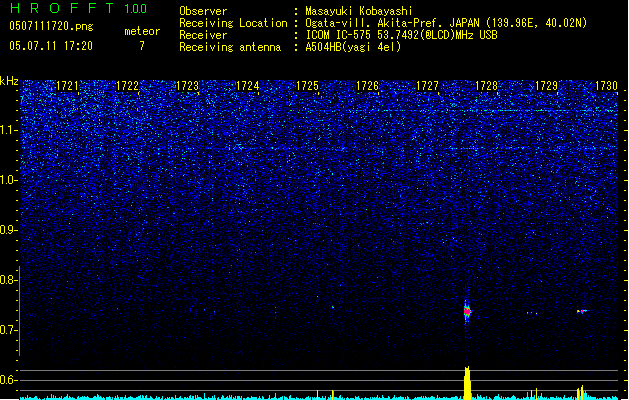Click the 1721 time marker
The height and width of the screenshot is (400, 629).
pos(67,86)
